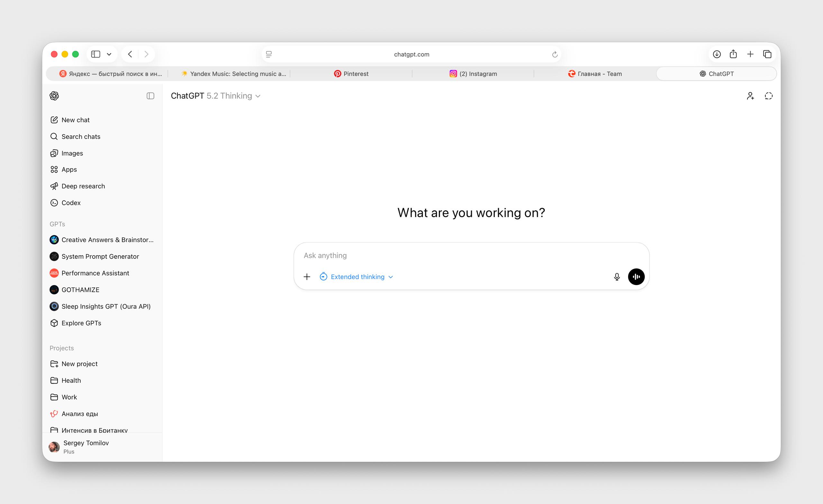
Task: Click the Safari share icon
Action: pyautogui.click(x=733, y=54)
